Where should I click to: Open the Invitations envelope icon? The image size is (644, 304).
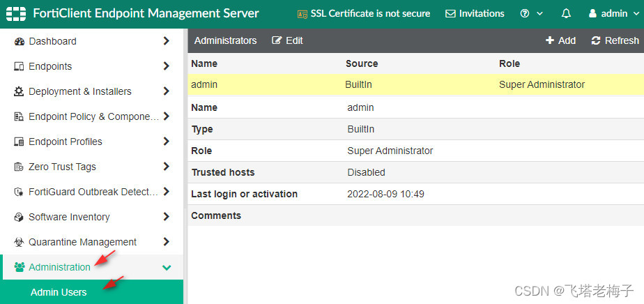(x=450, y=14)
